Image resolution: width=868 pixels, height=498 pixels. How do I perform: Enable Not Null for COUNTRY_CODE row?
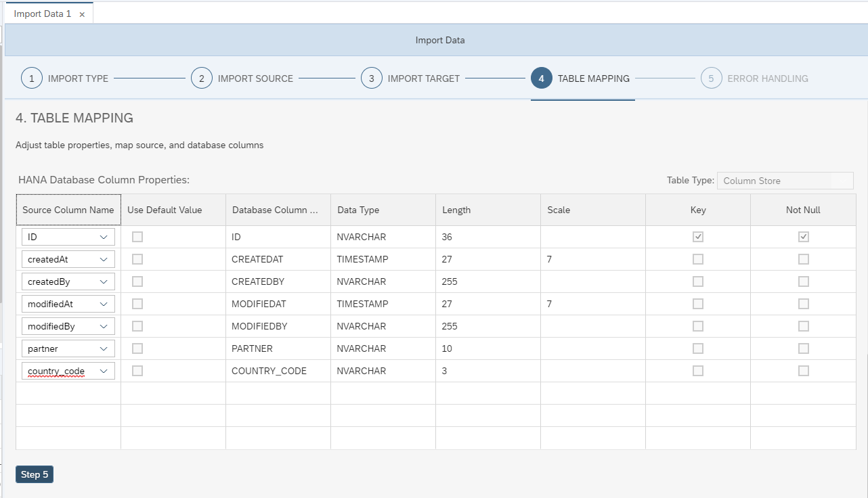pos(803,371)
